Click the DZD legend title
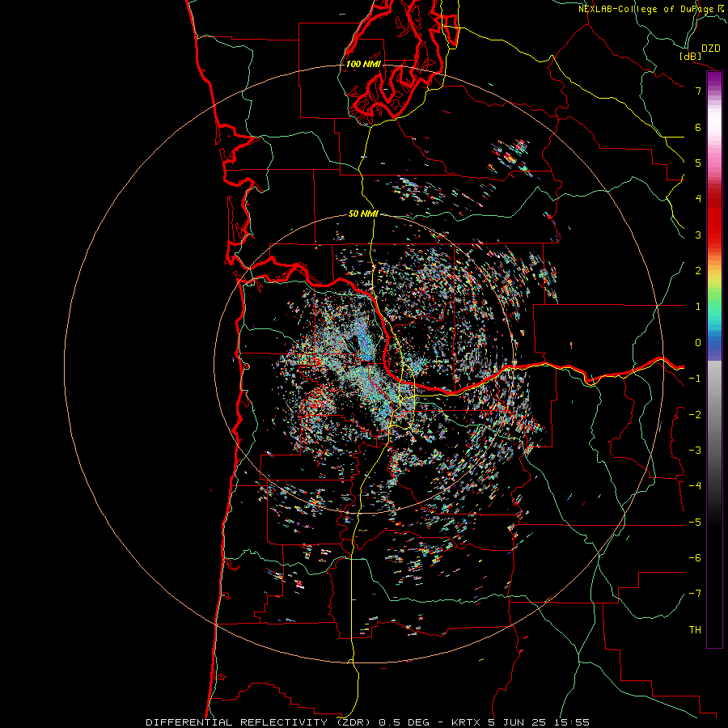The image size is (728, 728). (x=711, y=49)
